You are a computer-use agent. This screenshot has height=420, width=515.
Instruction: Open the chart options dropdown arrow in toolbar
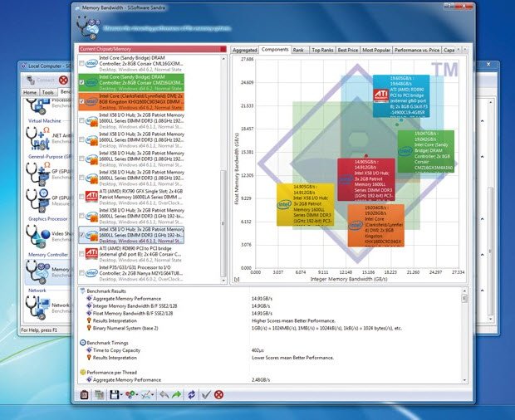[154, 396]
